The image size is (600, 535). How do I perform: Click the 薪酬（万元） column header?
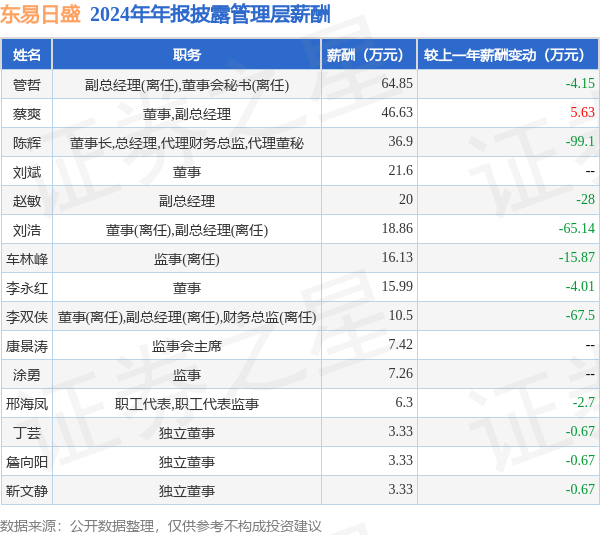click(x=369, y=55)
